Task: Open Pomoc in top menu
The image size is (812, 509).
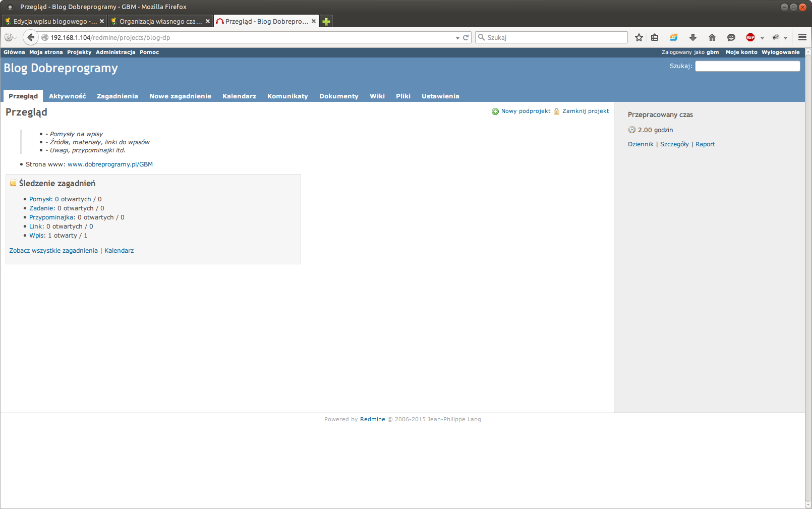Action: point(149,52)
